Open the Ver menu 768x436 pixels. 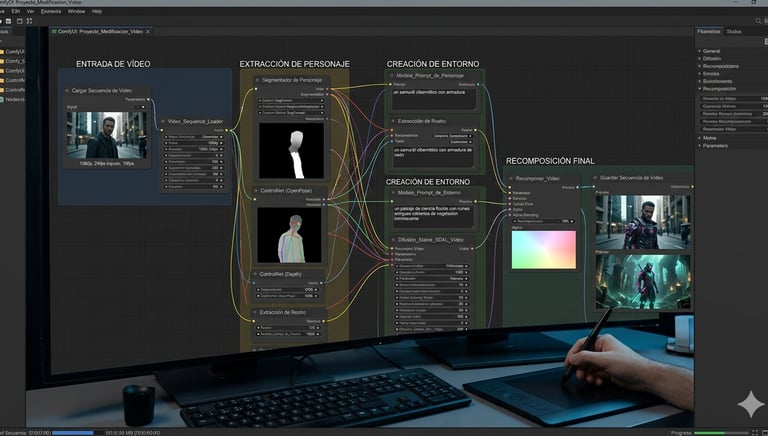(30, 11)
